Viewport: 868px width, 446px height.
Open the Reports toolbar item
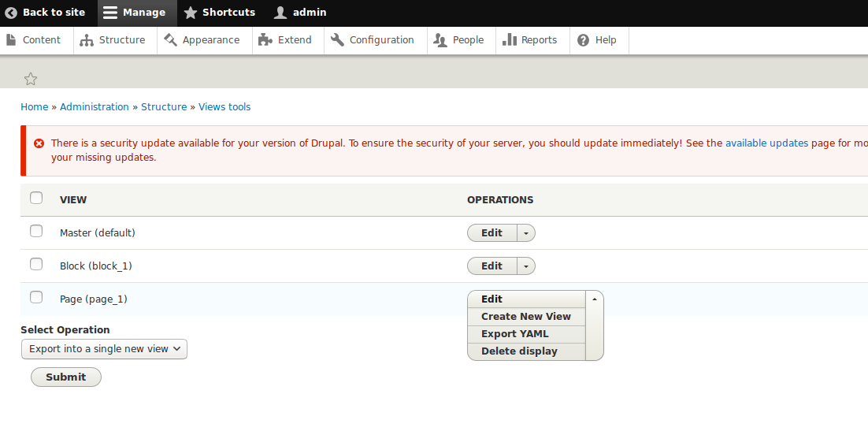point(530,40)
